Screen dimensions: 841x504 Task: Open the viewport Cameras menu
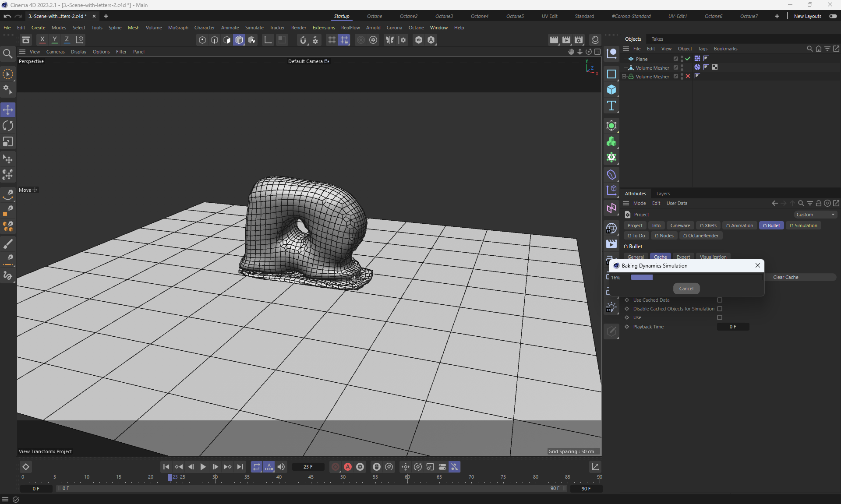click(55, 52)
